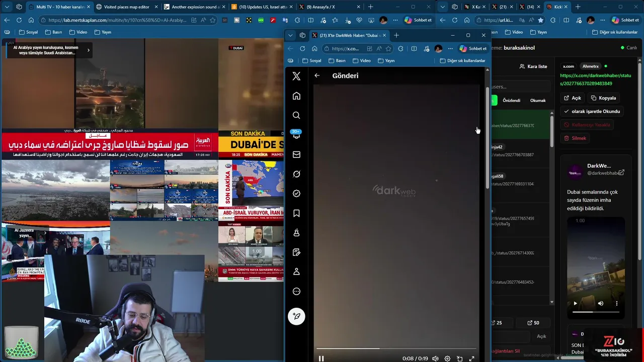Switch to Anasayfa / X tab
This screenshot has width=644, height=362.
(330, 7)
